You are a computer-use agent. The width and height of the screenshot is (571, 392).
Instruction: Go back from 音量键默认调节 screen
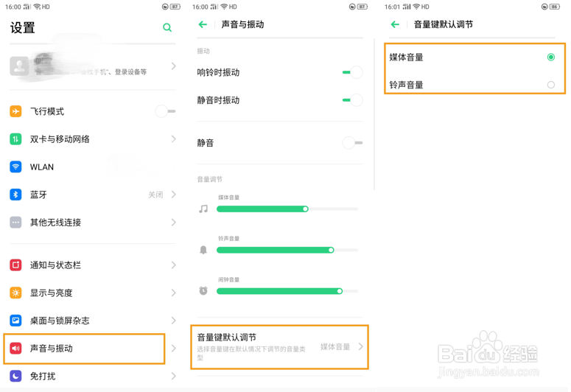tap(395, 24)
